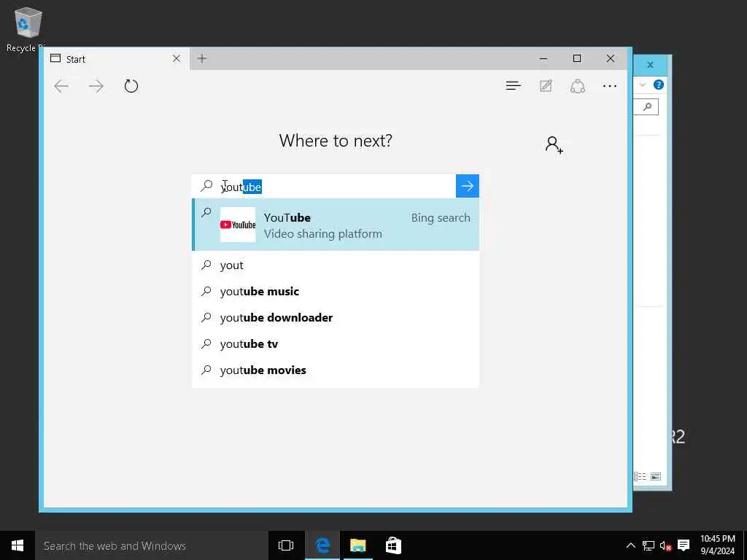Open the Share icon in Edge toolbar
The image size is (747, 560).
tap(578, 86)
